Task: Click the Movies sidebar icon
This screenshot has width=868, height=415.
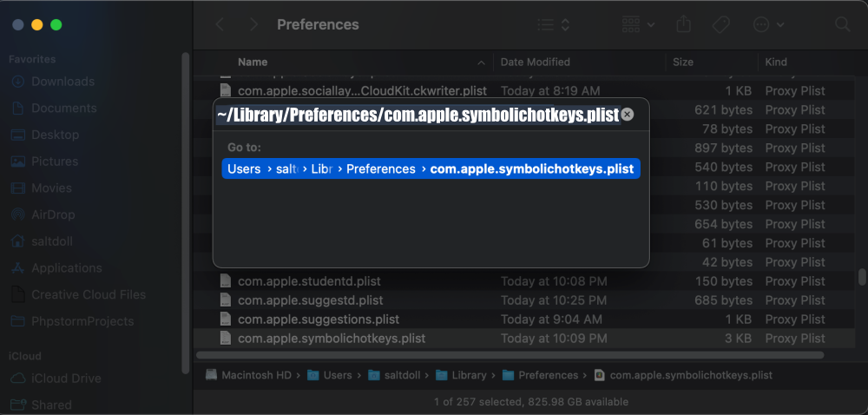Action: [x=18, y=188]
